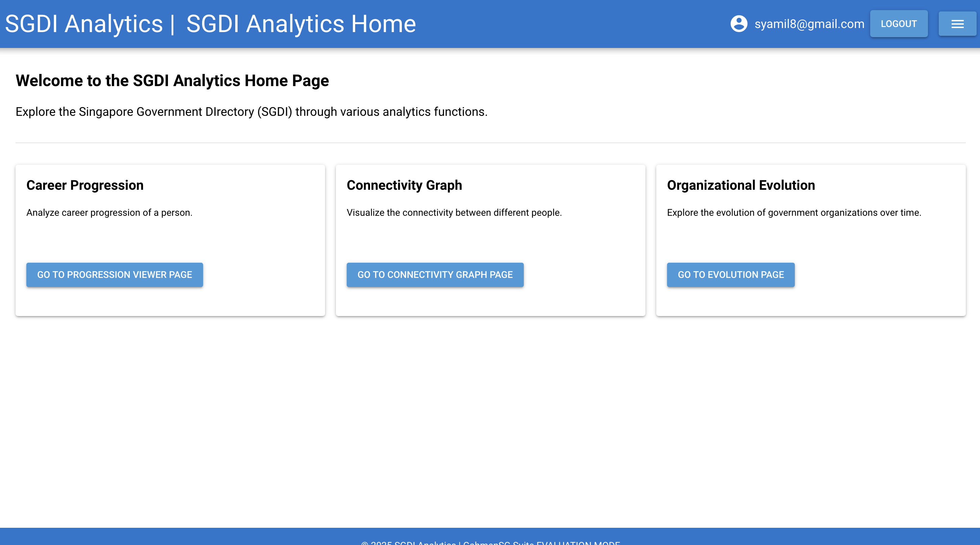Log out using the LOGOUT button
980x545 pixels.
click(x=899, y=24)
